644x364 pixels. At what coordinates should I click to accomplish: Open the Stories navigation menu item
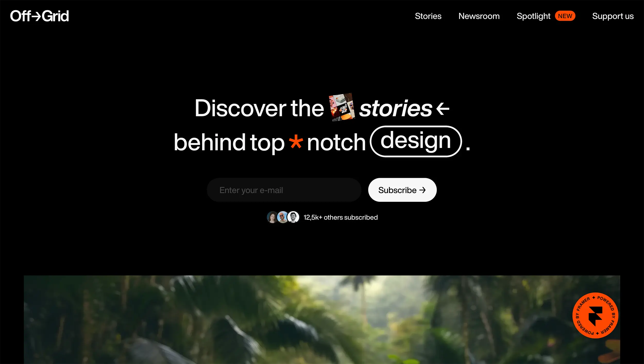[x=428, y=15]
